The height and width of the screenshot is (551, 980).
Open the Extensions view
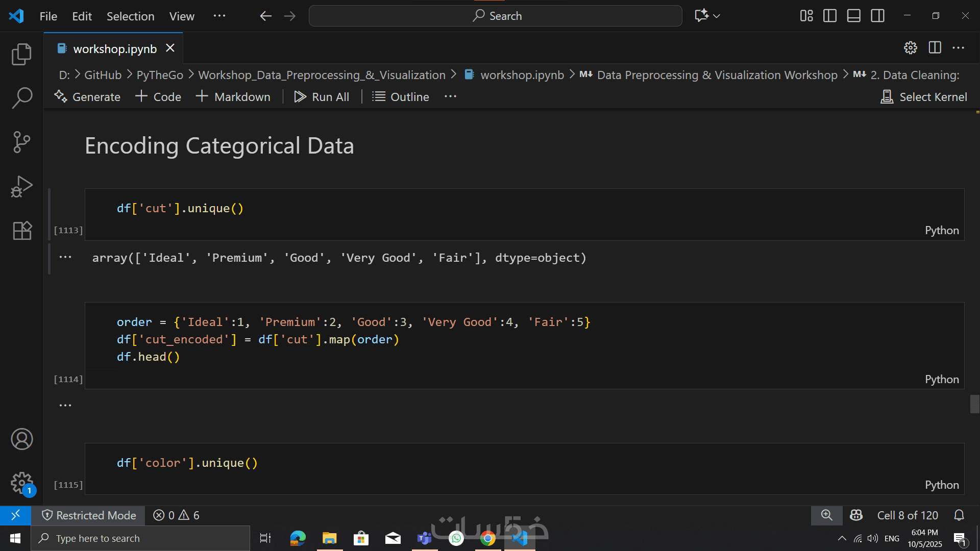tap(21, 231)
